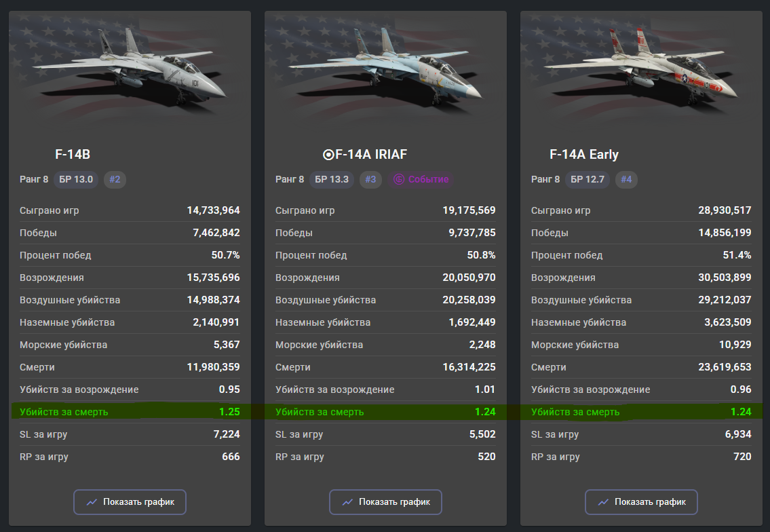This screenshot has width=770, height=532.
Task: Click the #4 rank badge on F-14A Early
Action: (626, 179)
